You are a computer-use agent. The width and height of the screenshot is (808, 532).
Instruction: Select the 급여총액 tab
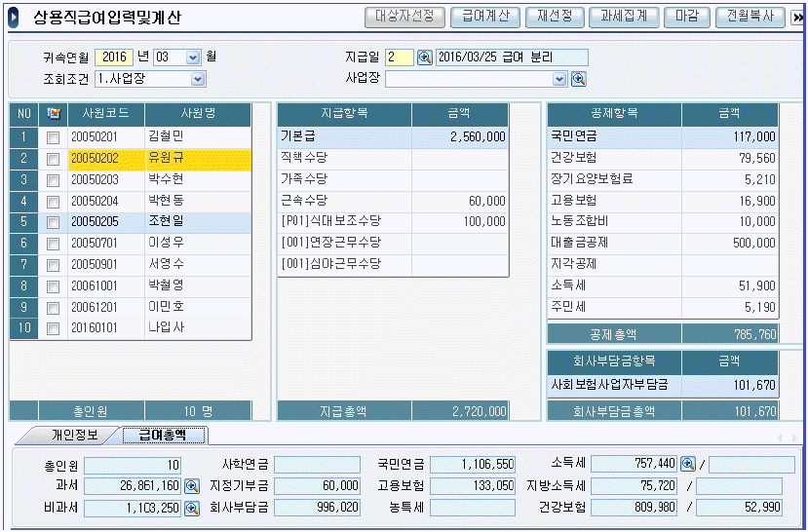click(162, 435)
